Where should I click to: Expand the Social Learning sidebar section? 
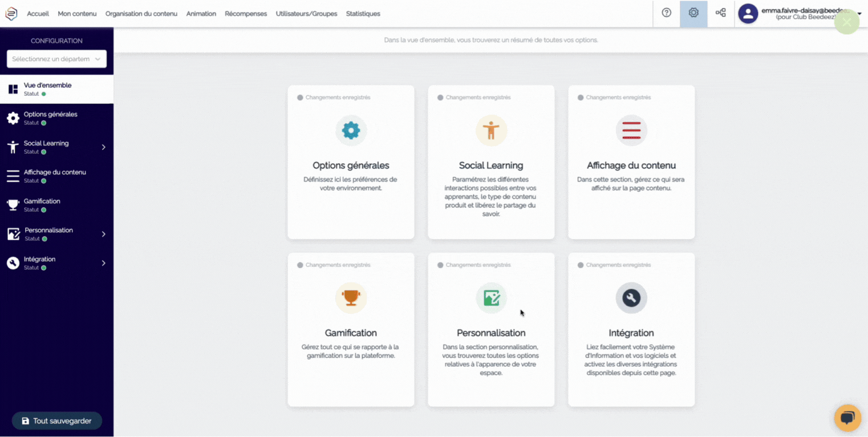click(x=103, y=147)
